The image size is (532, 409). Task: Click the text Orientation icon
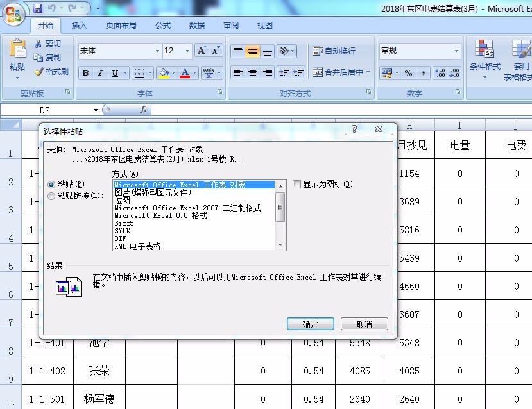[x=284, y=51]
